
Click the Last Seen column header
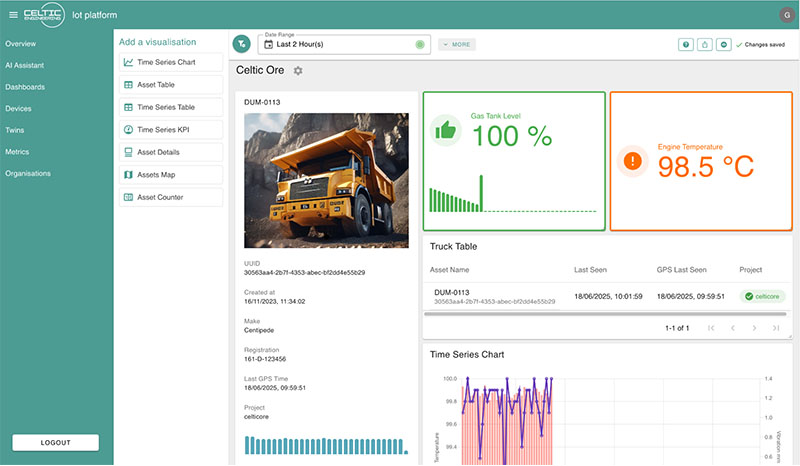tap(590, 269)
